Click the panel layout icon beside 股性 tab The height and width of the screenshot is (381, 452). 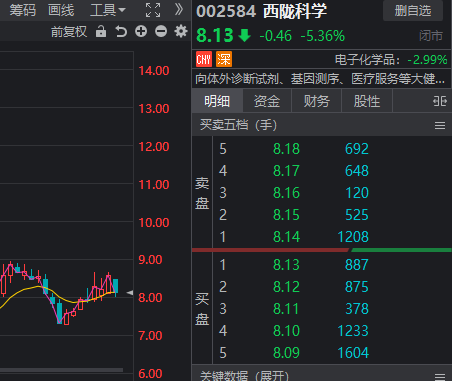(440, 101)
